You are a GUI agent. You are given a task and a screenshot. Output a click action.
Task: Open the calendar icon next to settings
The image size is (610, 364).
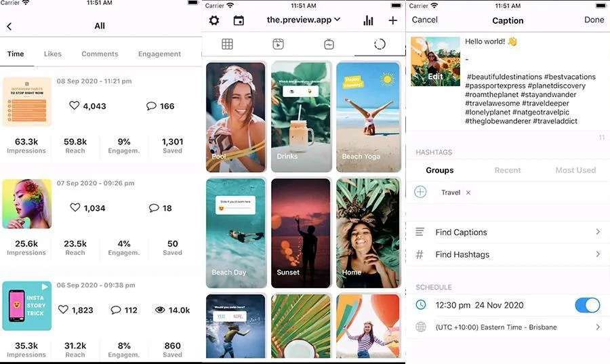tap(239, 20)
